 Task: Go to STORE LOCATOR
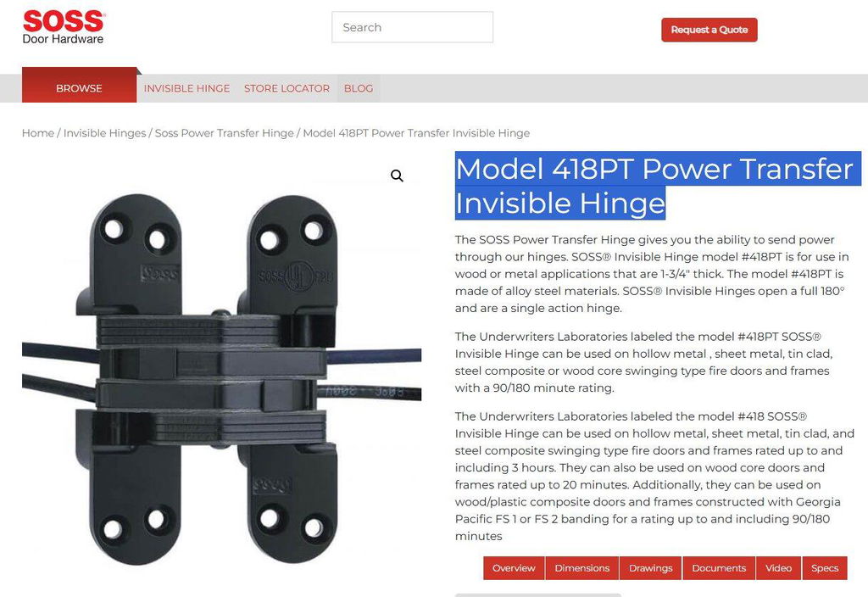pos(287,88)
